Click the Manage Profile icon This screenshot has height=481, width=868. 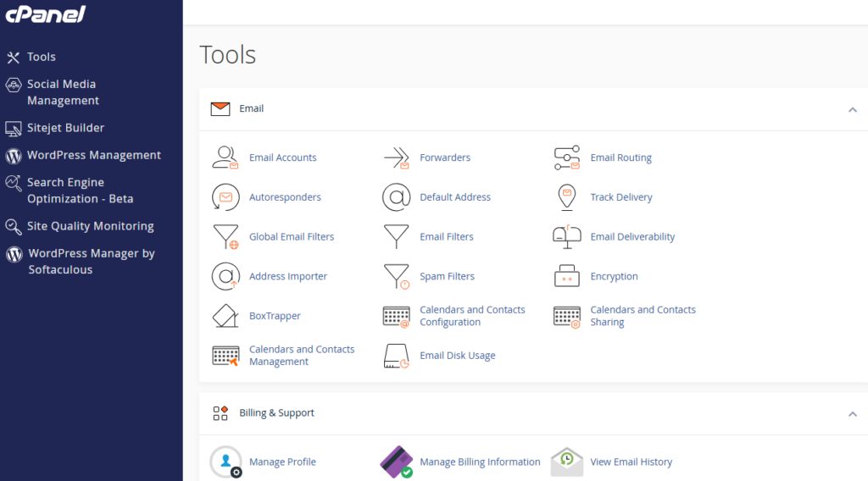225,462
